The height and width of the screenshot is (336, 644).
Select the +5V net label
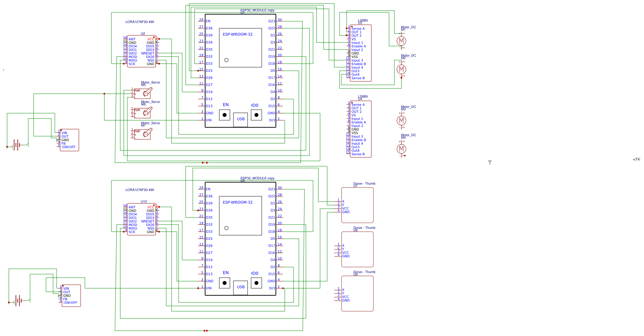tap(636, 159)
